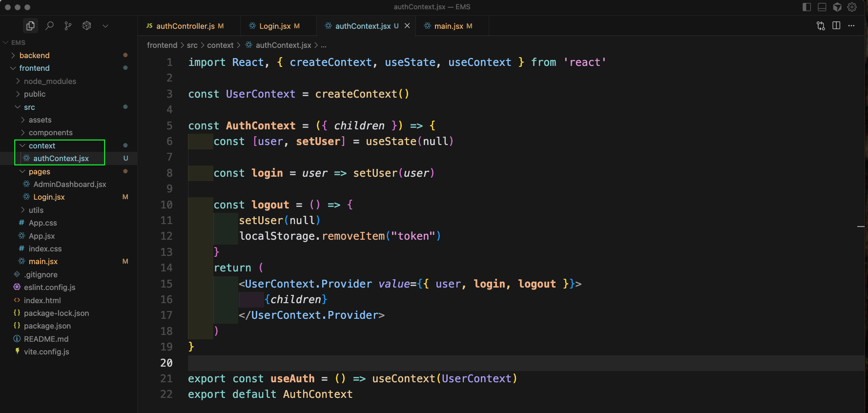868x413 pixels.
Task: Expand the breadcrumb trailing ellipsis
Action: point(323,45)
